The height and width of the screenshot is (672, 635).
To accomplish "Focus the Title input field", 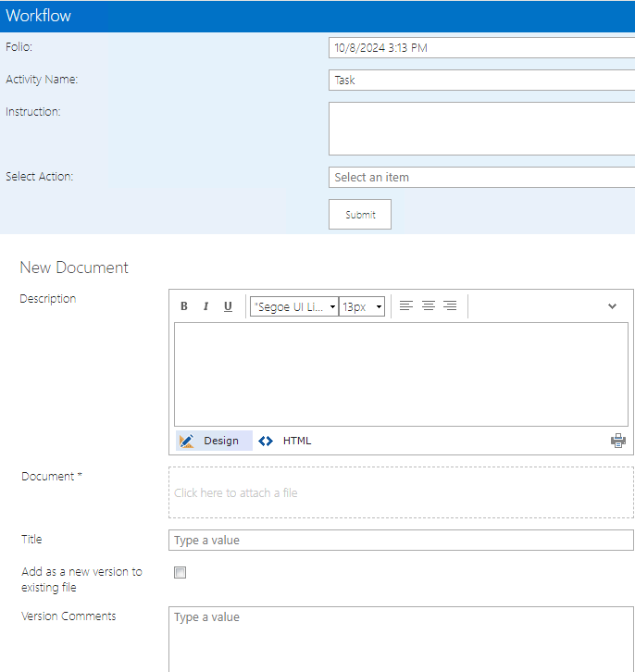I will click(401, 540).
